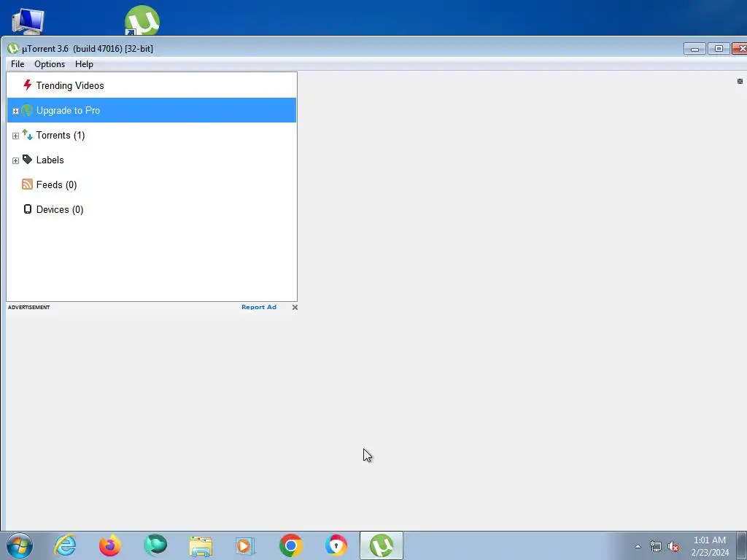Open the teal globe browser on taskbar
Screen dimensions: 747x560
coord(155,545)
